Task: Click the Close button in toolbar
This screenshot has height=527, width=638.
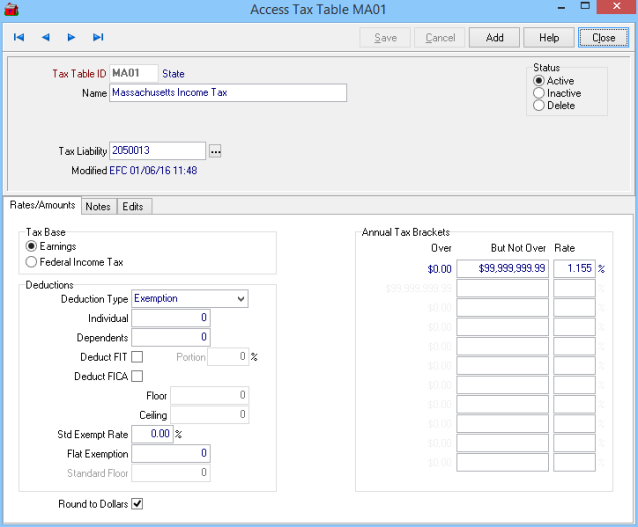Action: pos(603,37)
